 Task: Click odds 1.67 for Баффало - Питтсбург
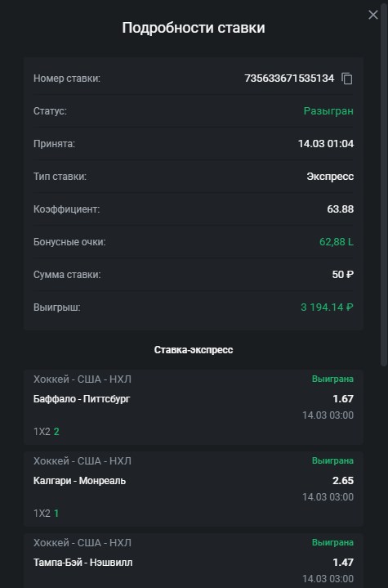click(343, 398)
